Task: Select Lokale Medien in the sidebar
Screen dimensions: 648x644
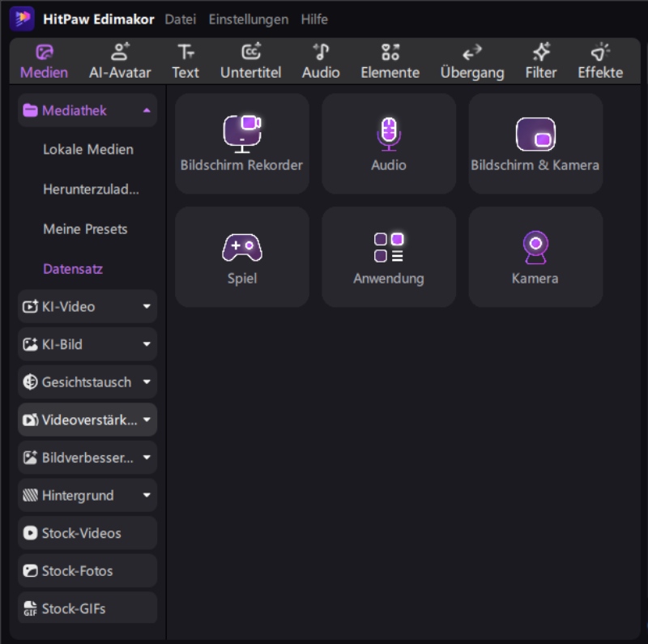Action: [88, 150]
